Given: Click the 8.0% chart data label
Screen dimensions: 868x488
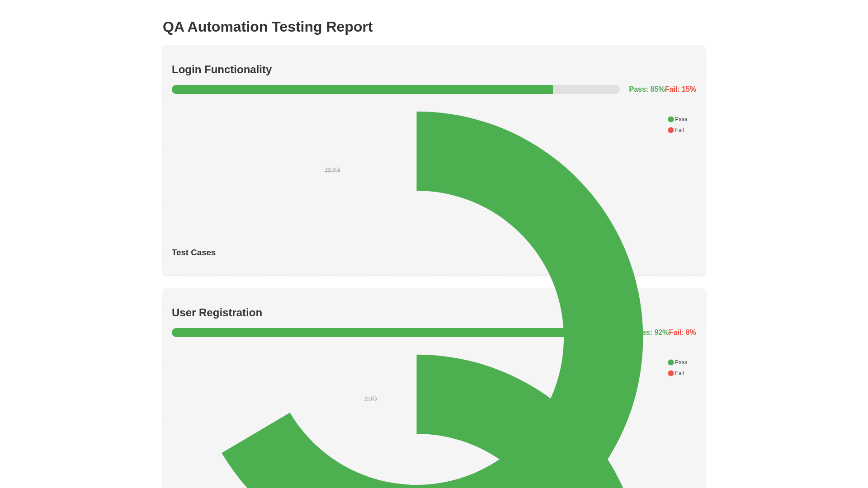Looking at the screenshot, I should pyautogui.click(x=370, y=398).
